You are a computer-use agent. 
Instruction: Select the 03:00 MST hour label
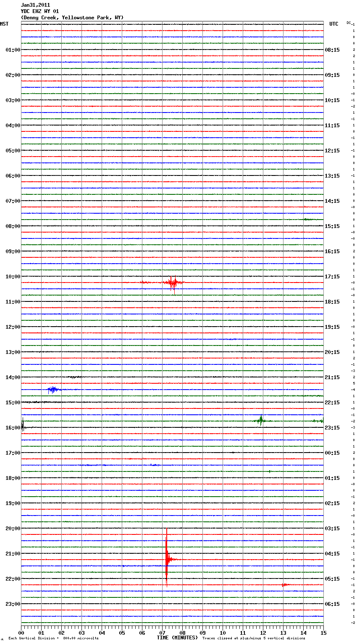[x=13, y=100]
